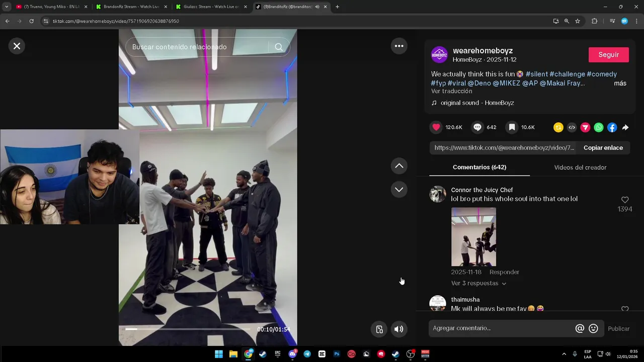This screenshot has width=644, height=362.
Task: Reply to Connor's comment via Responder
Action: (x=504, y=272)
